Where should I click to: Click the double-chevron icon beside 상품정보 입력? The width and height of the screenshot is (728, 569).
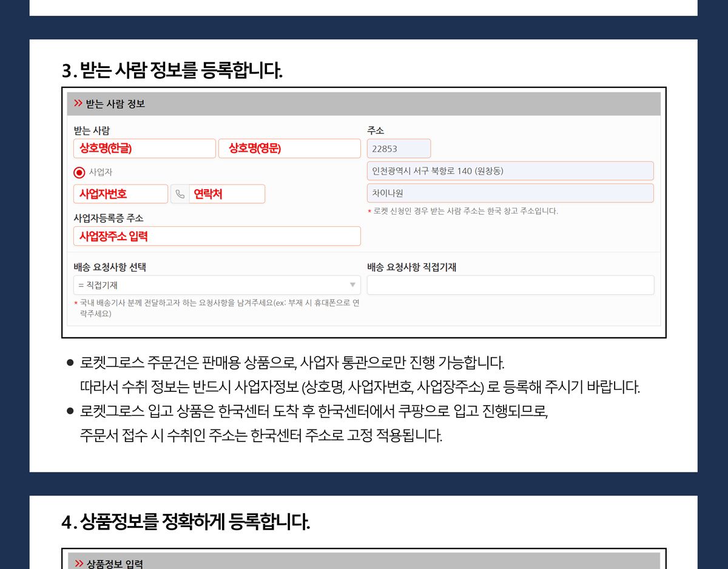[x=79, y=564]
